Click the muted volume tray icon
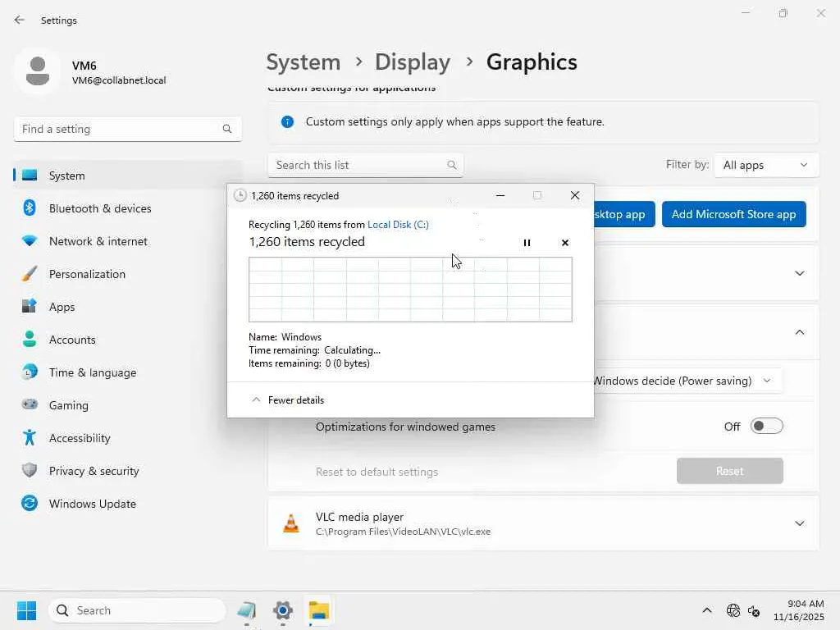Screen dimensions: 840x630 click(754, 610)
